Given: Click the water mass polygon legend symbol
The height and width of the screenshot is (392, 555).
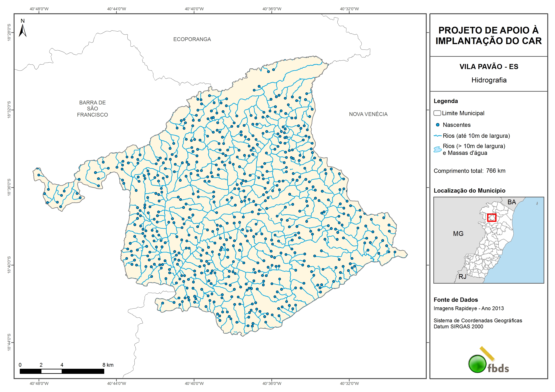Looking at the screenshot, I should point(437,149).
